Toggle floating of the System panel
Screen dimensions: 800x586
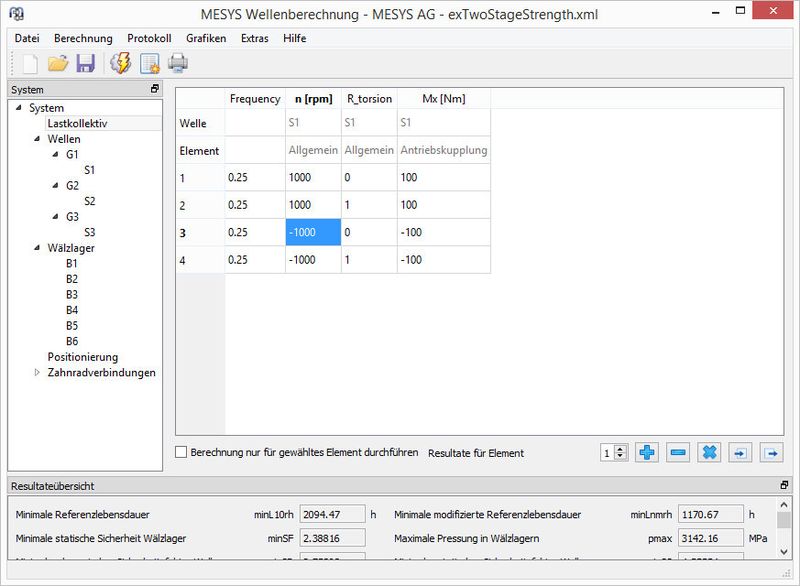click(155, 89)
